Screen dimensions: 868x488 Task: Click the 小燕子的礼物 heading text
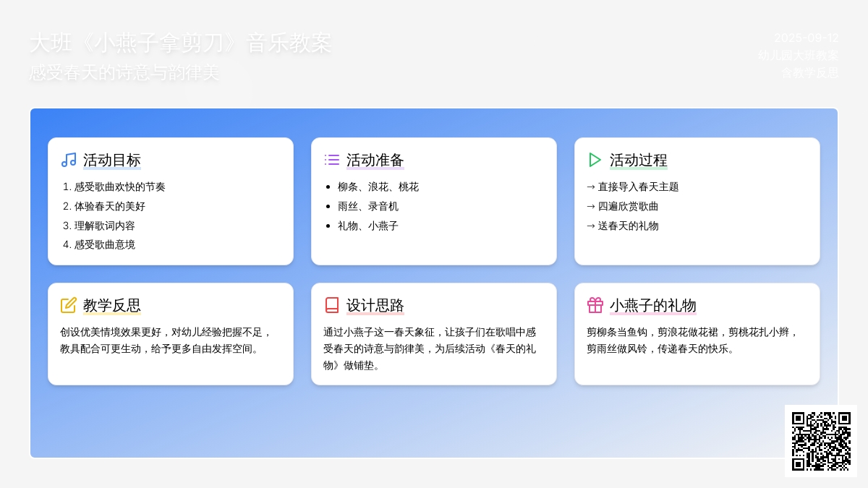pyautogui.click(x=653, y=306)
